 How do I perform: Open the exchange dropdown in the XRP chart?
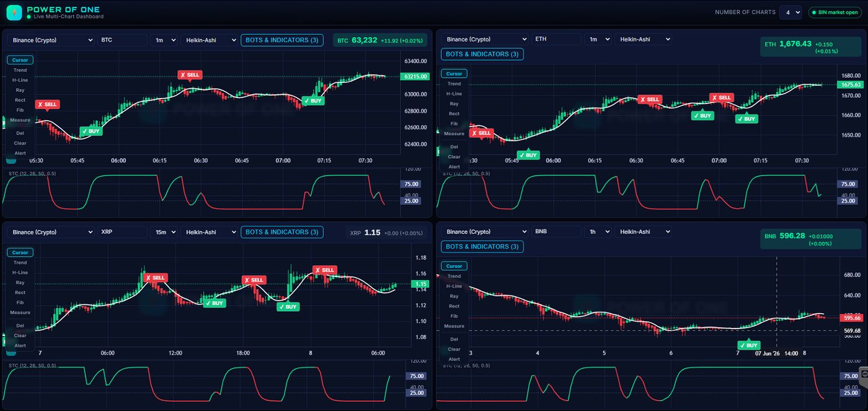(50, 232)
